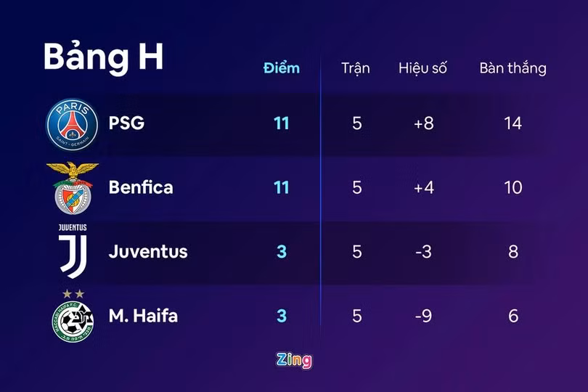Click PSG's goal difference +8
The image size is (588, 392).
click(423, 123)
